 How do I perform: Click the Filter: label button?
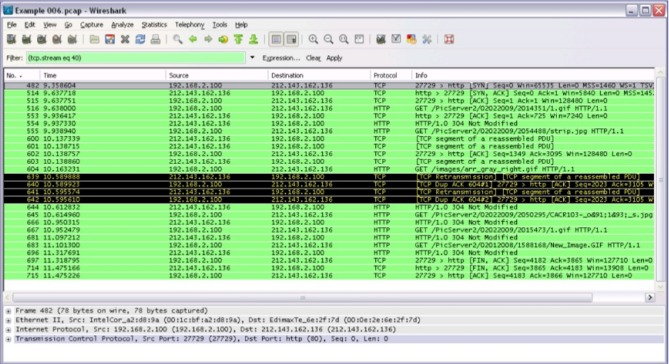tap(15, 58)
